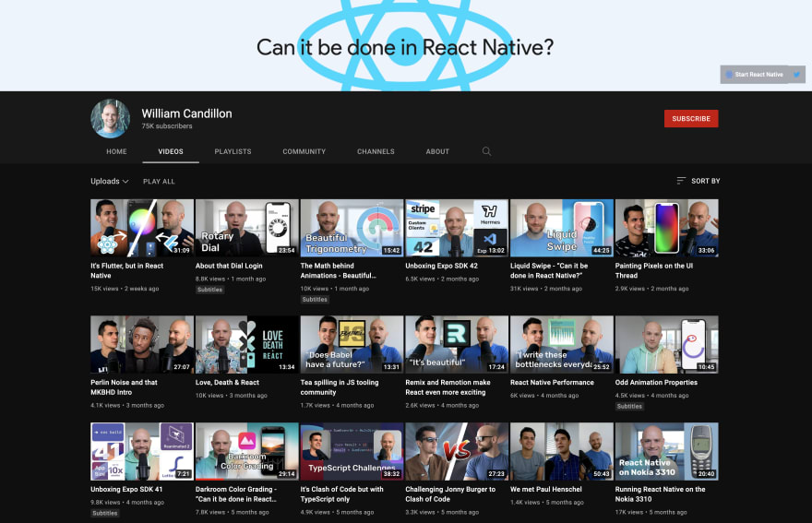Open the Flutter in React Native thumbnail
Image resolution: width=812 pixels, height=523 pixels.
[142, 228]
